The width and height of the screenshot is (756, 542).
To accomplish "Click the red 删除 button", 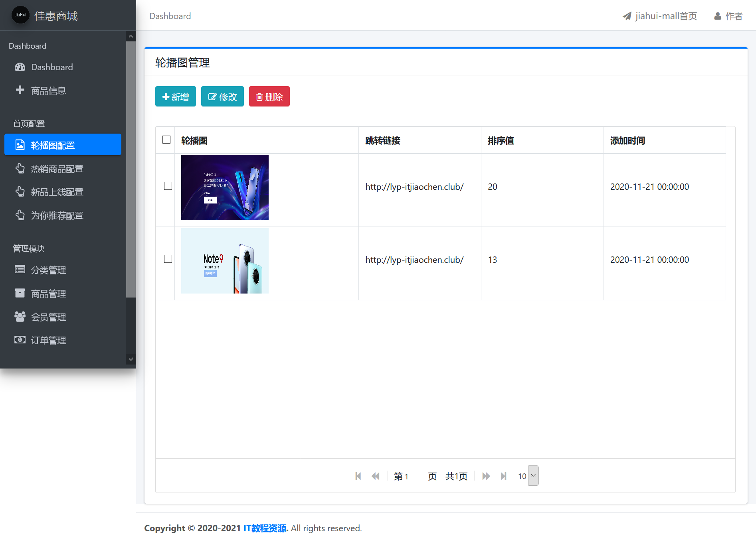I will point(269,97).
